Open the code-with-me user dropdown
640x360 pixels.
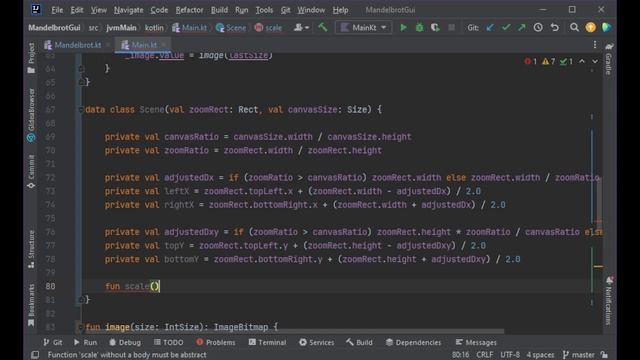click(301, 27)
